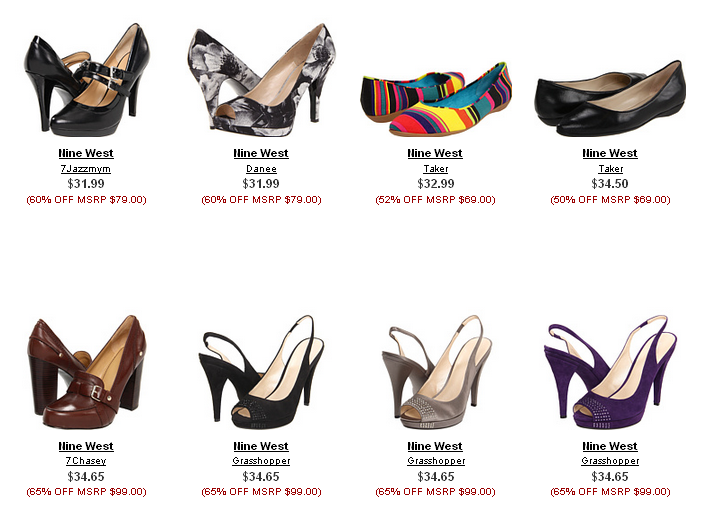This screenshot has height=511, width=711.
Task: Open the purple Grasshopper slingback image
Action: pos(610,372)
